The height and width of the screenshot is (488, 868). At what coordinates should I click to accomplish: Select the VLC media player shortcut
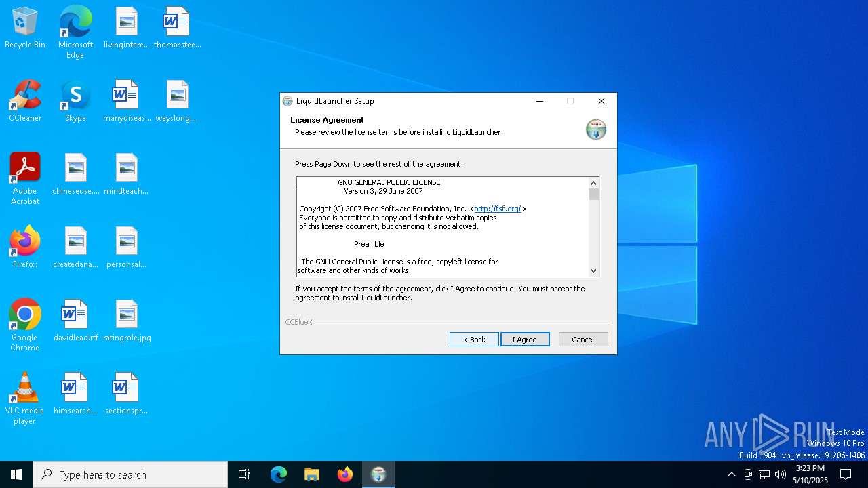pyautogui.click(x=25, y=399)
